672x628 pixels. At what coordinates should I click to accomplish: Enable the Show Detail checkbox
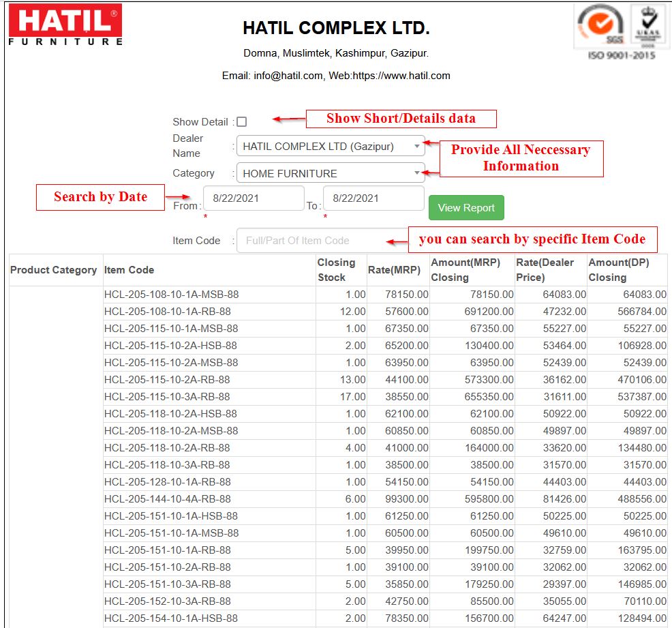coord(242,122)
